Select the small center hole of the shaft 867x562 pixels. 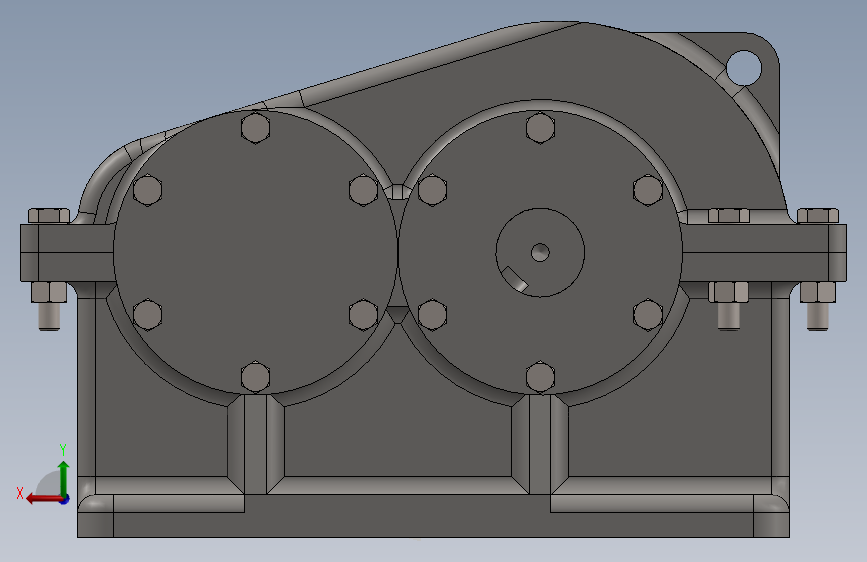pos(540,253)
